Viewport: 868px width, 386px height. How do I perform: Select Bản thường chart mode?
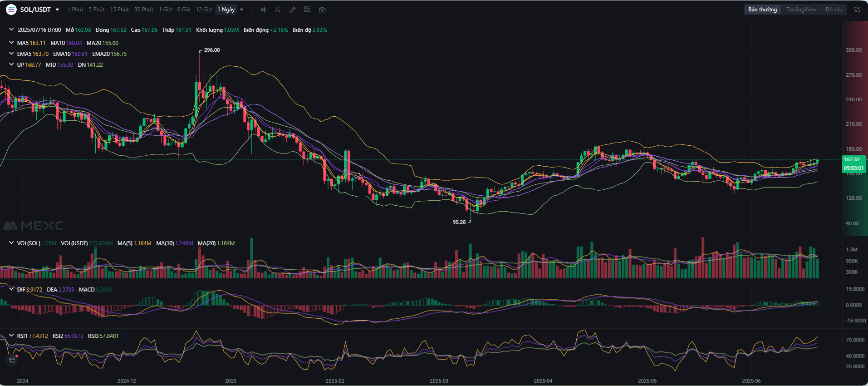pyautogui.click(x=763, y=10)
